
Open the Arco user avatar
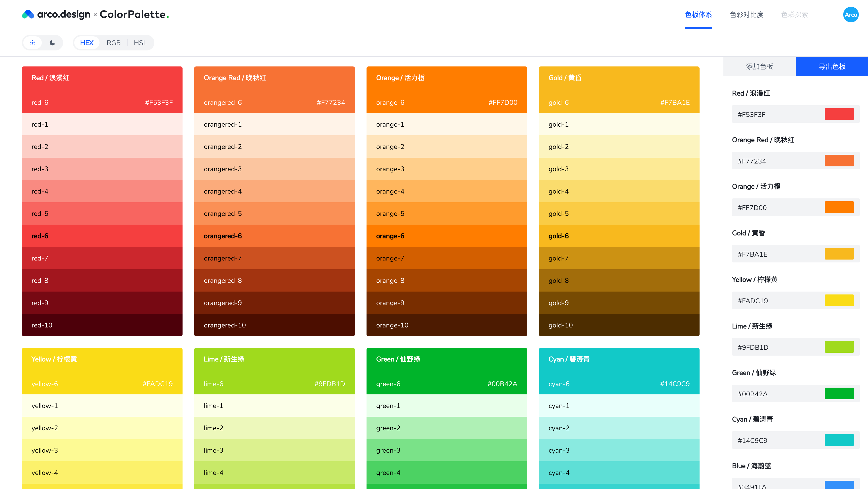pos(851,15)
